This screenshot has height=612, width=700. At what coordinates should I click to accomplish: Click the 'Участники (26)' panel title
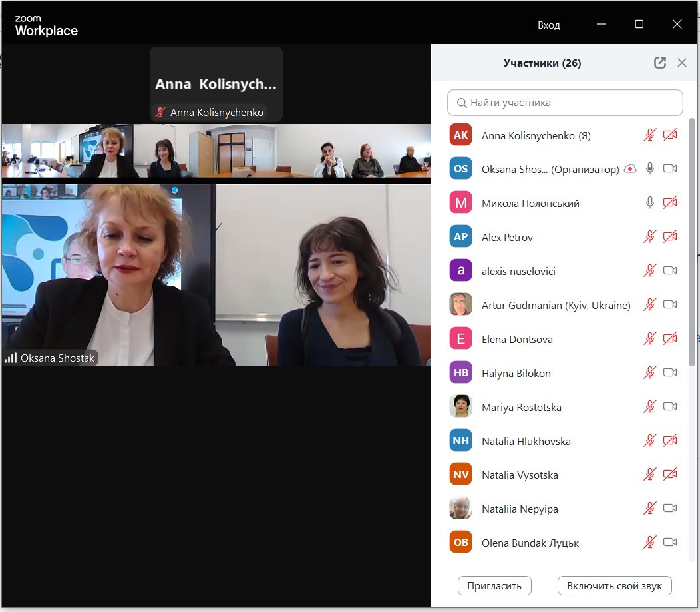(542, 63)
